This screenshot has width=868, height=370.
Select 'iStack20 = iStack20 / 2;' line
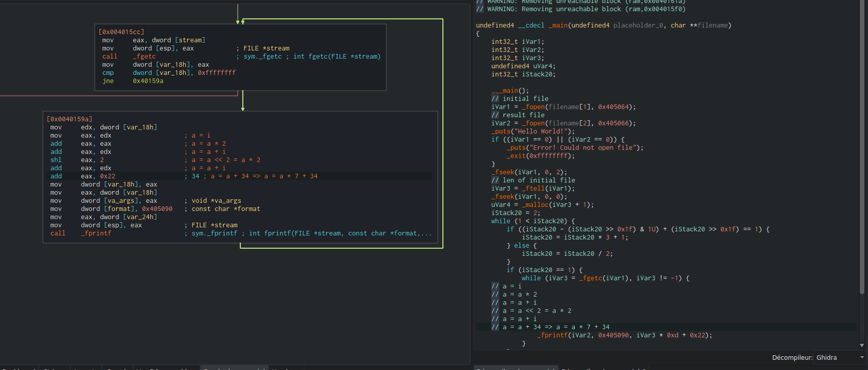click(x=568, y=253)
